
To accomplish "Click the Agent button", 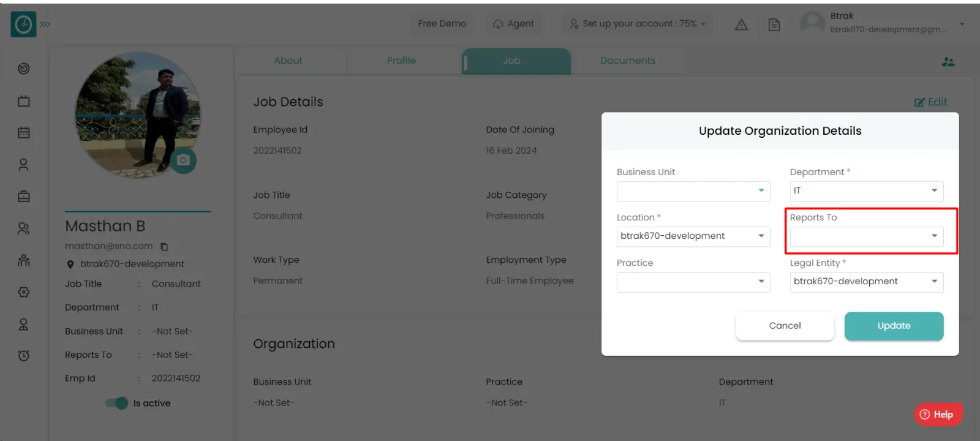I will tap(513, 24).
